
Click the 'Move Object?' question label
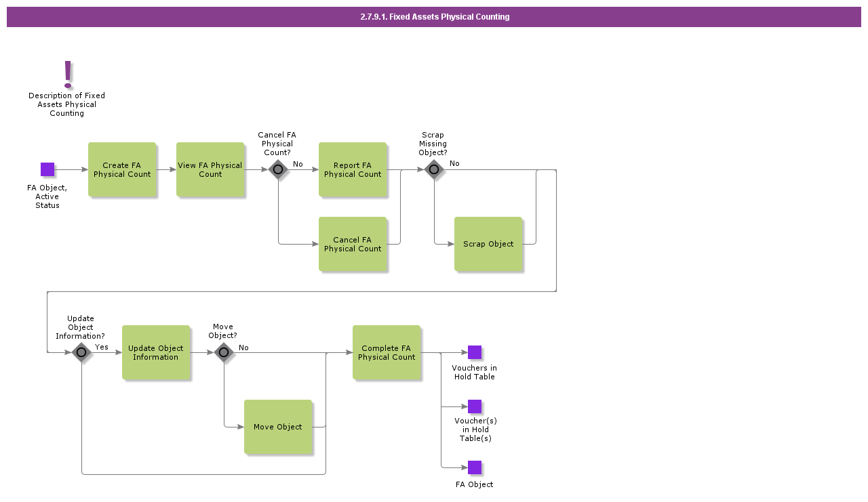point(223,331)
